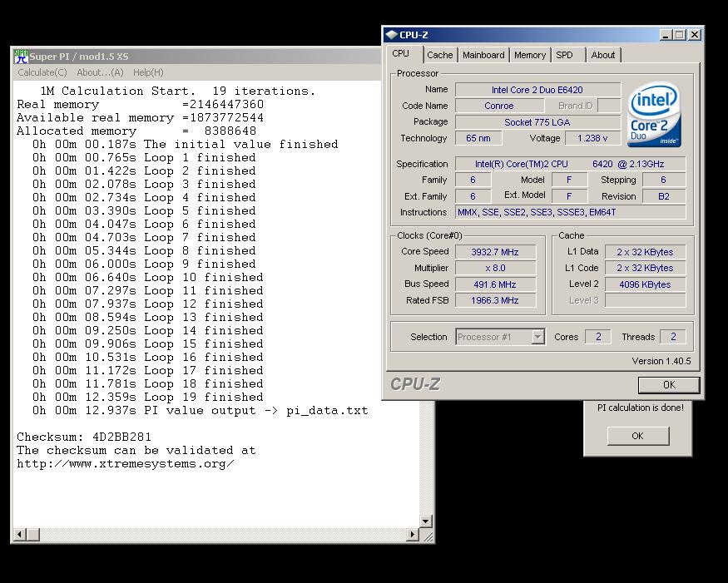Click the Intel Core 2 Duo logo
This screenshot has width=728, height=583.
click(654, 115)
